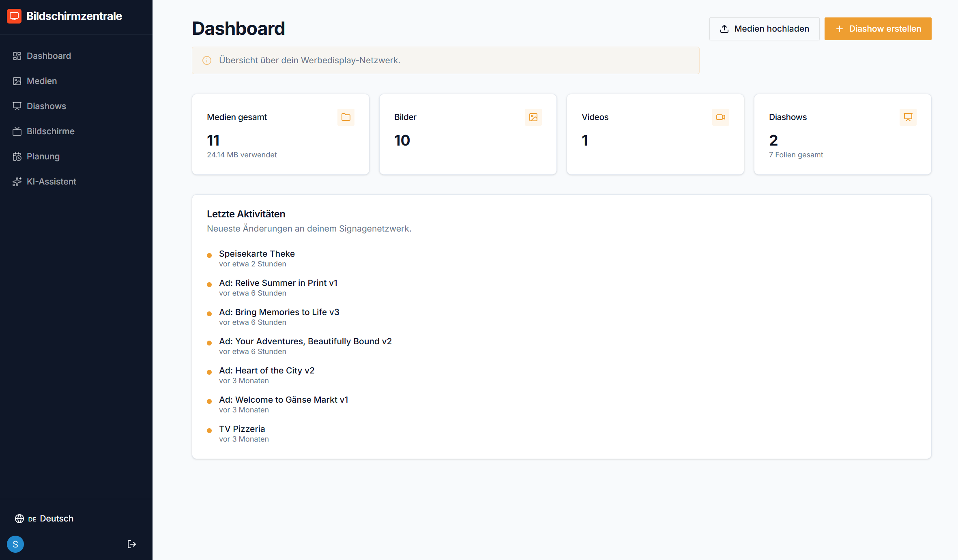The image size is (958, 560).
Task: Click the video camera icon on Videos card
Action: click(721, 117)
